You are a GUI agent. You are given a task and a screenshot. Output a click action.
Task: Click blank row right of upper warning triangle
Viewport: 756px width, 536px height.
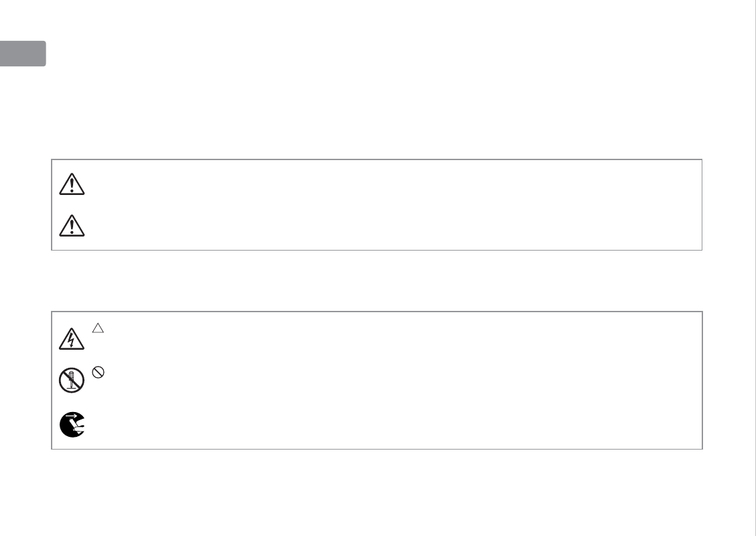pos(389,185)
